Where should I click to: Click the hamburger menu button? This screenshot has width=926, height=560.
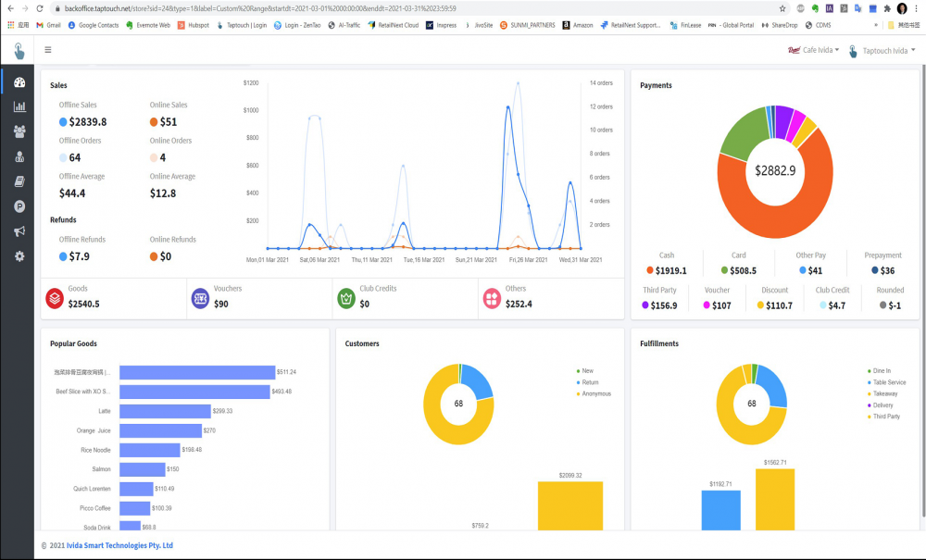47,50
